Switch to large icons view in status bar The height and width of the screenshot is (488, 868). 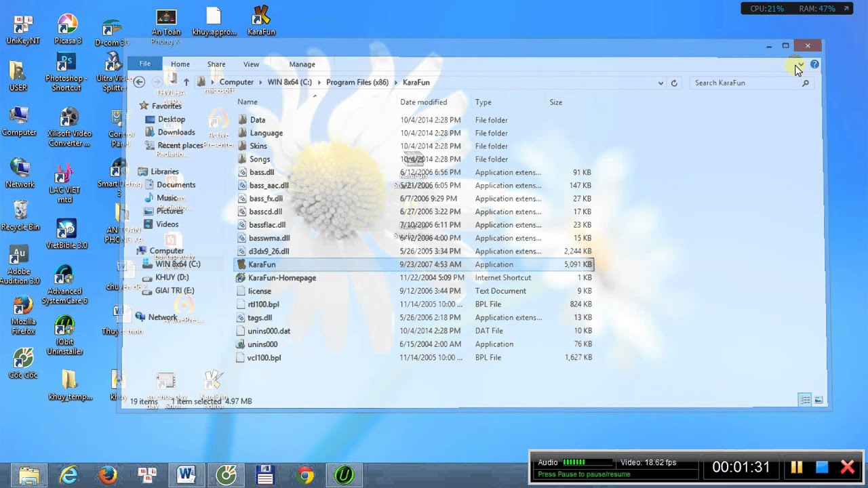click(818, 401)
